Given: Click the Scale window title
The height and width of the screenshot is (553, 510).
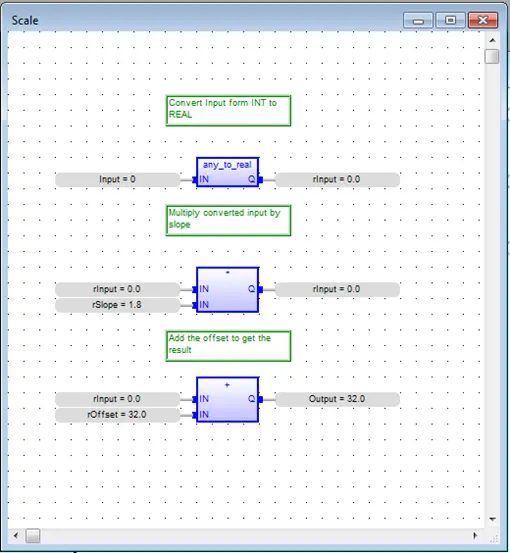Looking at the screenshot, I should pyautogui.click(x=25, y=20).
